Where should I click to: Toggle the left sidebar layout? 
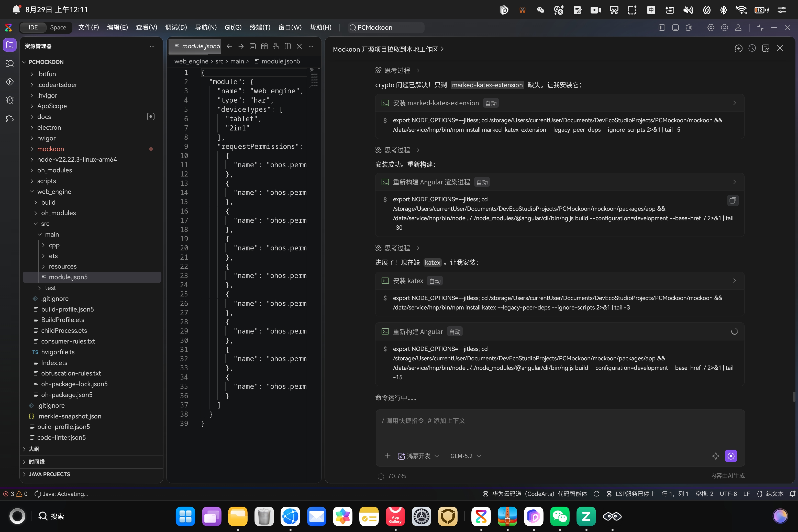[662, 27]
